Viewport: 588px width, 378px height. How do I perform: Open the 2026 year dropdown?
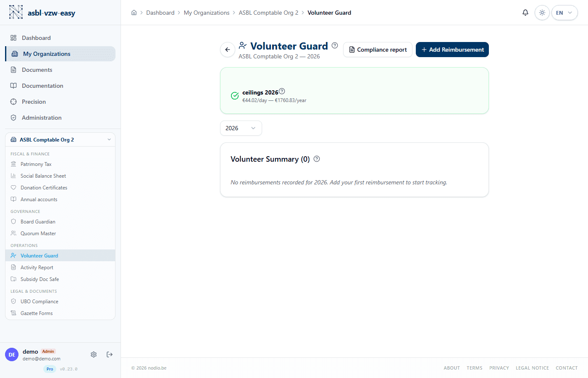(241, 128)
